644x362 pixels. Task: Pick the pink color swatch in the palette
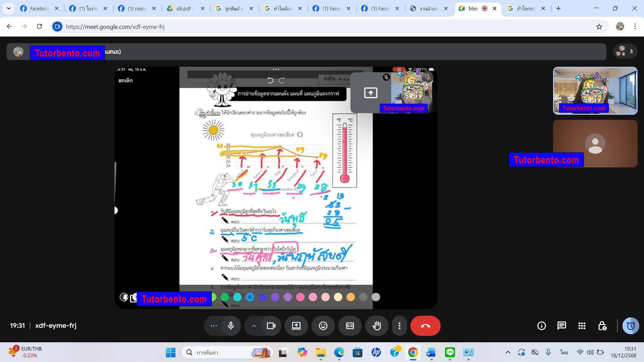coord(300,297)
